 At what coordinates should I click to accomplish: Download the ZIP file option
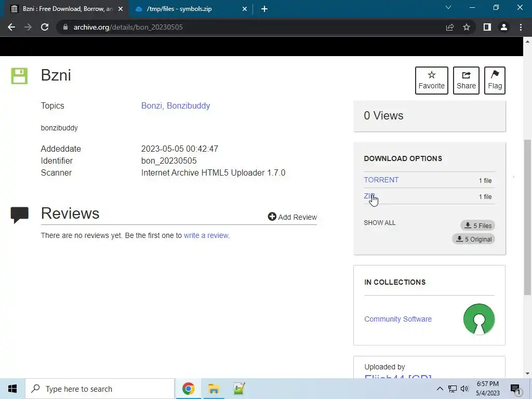[369, 196]
